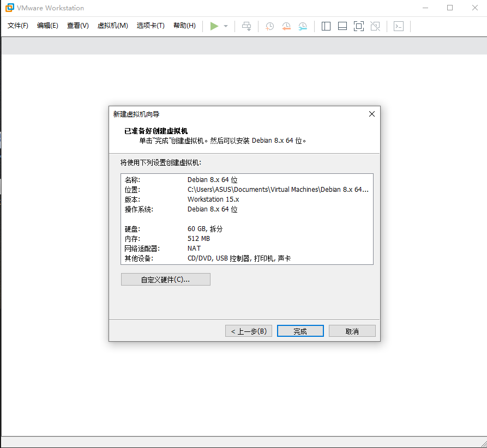Open the 选项卡(T) menu

coord(151,26)
